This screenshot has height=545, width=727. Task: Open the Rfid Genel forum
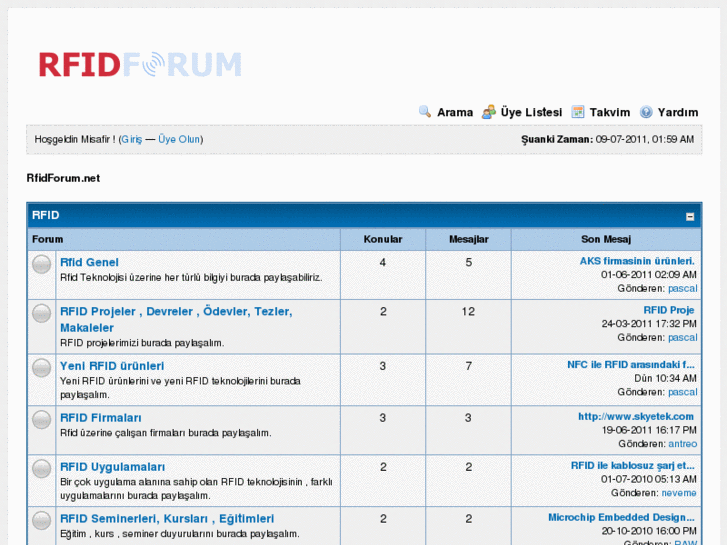[89, 263]
